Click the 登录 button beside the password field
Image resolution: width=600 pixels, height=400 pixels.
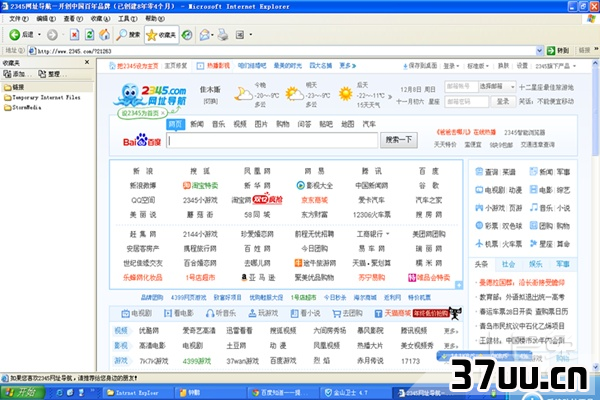click(x=502, y=101)
